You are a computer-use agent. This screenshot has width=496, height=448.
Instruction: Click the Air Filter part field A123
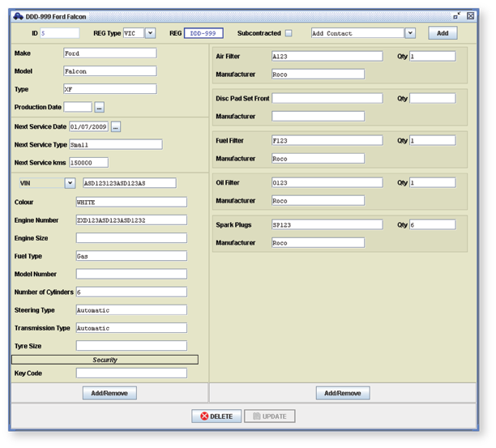[x=327, y=56]
